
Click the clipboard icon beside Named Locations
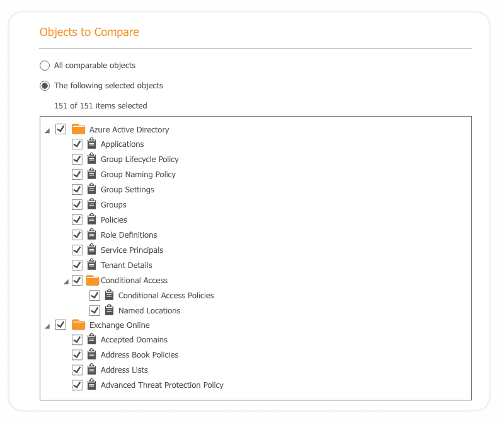click(x=109, y=310)
